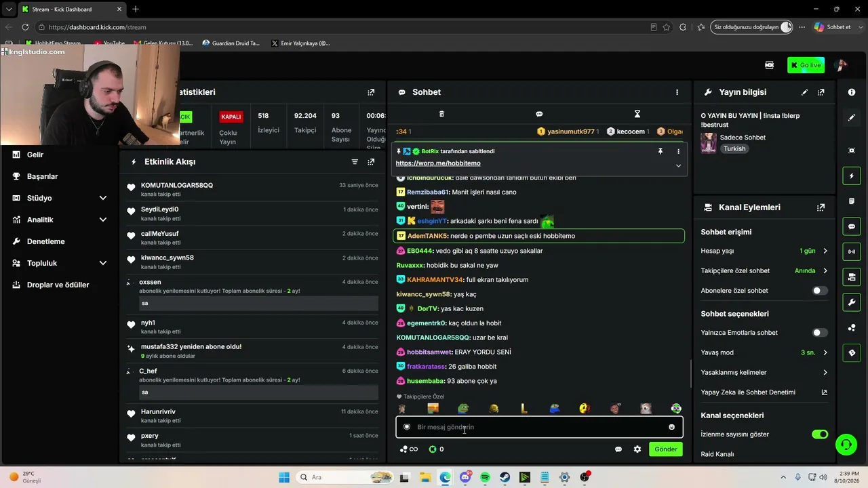Pop out the Yayın bilgisi panel
Viewport: 868px width, 488px height.
pyautogui.click(x=821, y=92)
